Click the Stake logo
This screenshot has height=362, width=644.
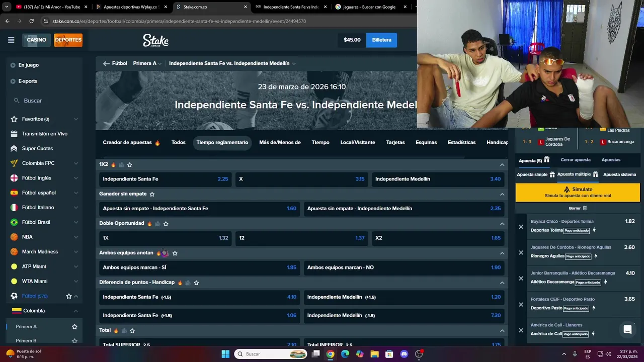(x=155, y=40)
